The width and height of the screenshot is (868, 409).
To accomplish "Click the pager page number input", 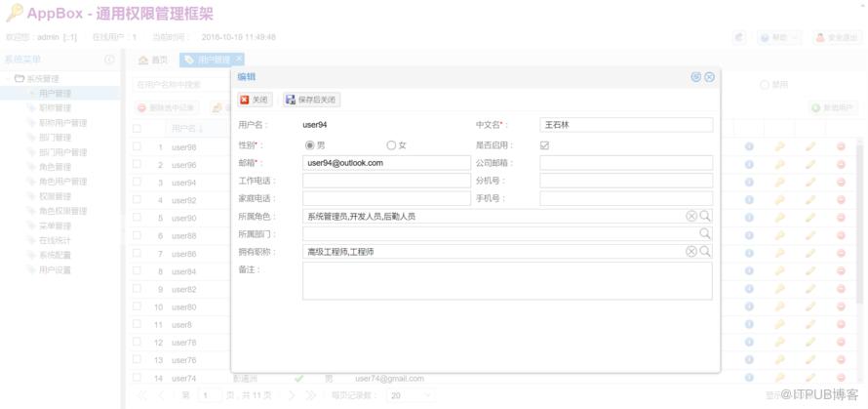I will click(210, 395).
